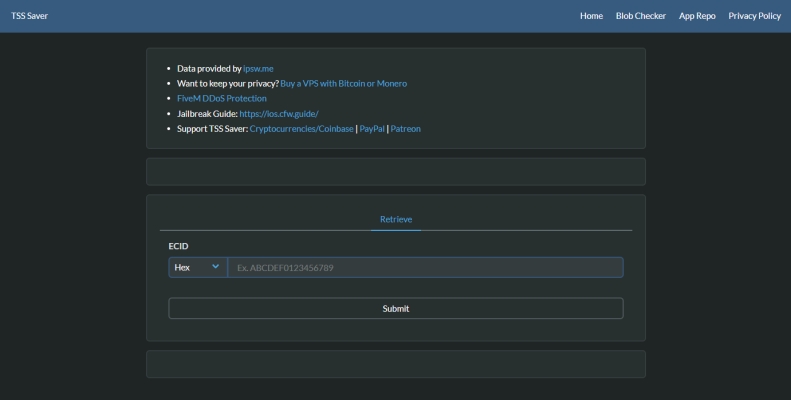The image size is (791, 400).
Task: Open the Patreon support link
Action: pyautogui.click(x=405, y=129)
